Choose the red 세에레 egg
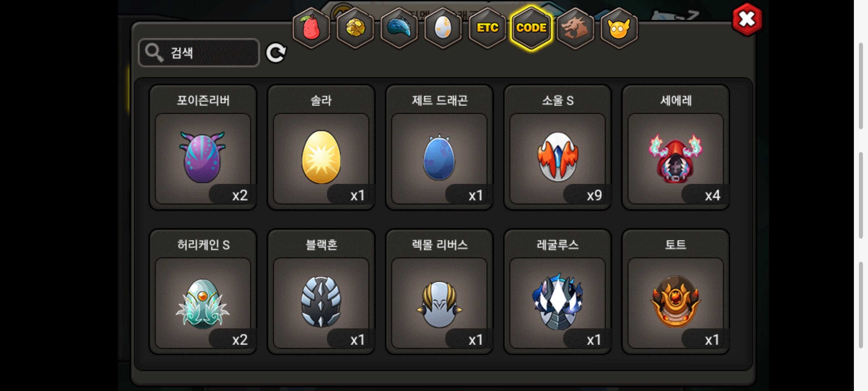This screenshot has height=391, width=868. 676,147
